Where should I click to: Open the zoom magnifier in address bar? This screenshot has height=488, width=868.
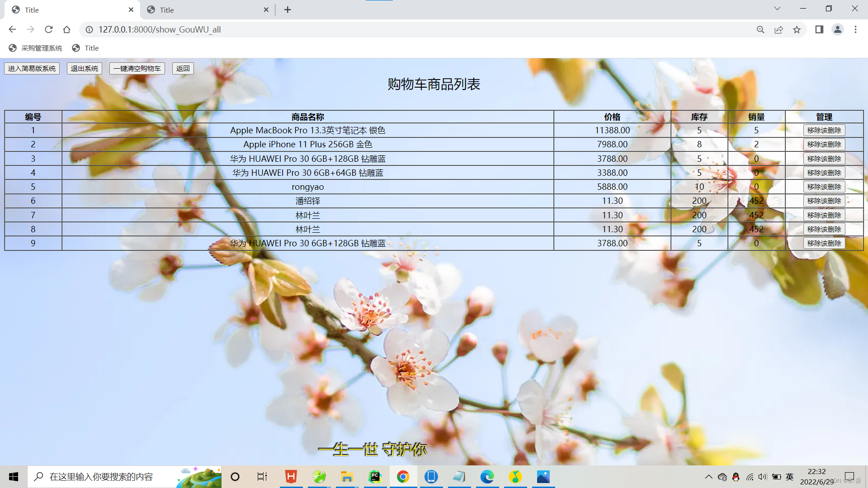760,29
